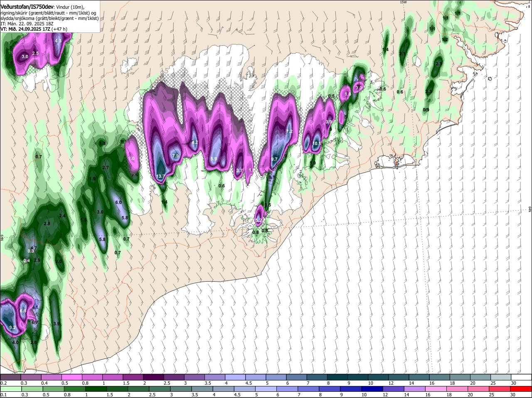
Task: Click the 2.5 value in the northwest snow area
Action: click(x=35, y=53)
